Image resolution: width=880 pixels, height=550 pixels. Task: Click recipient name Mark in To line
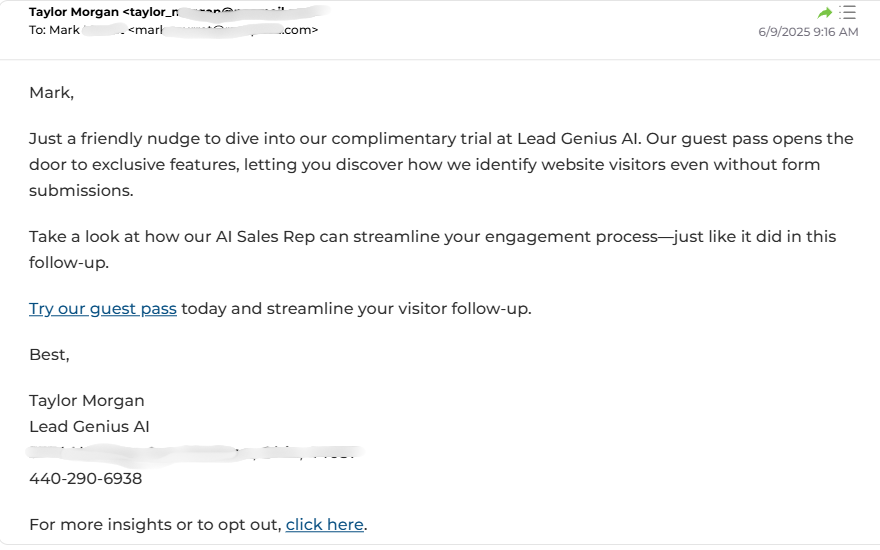coord(64,30)
